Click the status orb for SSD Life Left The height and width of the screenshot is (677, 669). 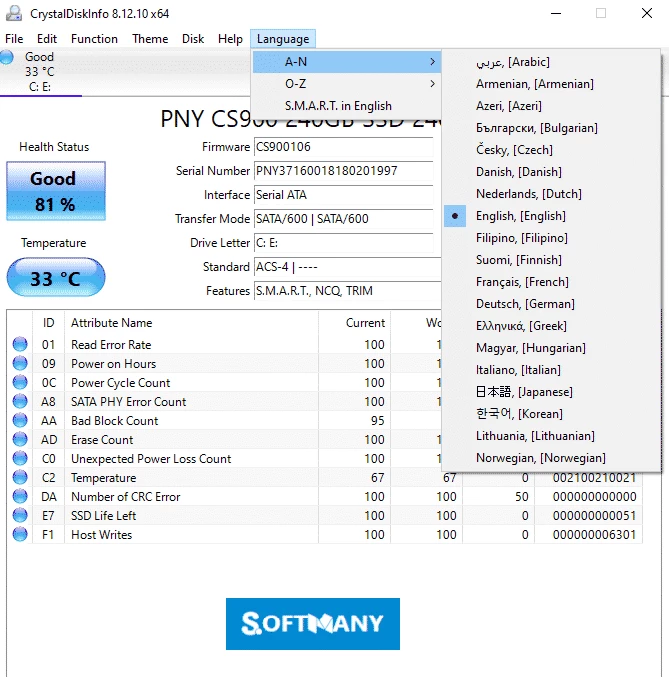pos(20,516)
